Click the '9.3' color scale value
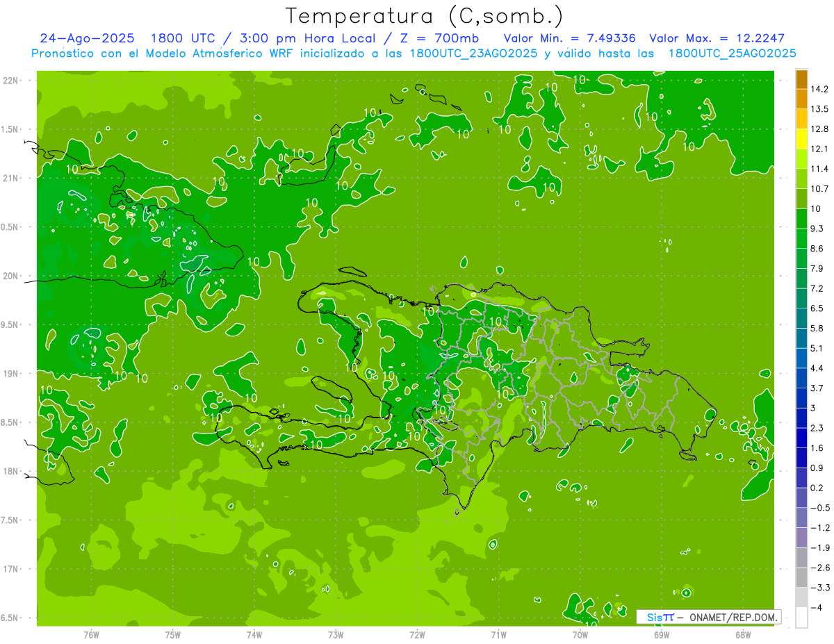834x644 pixels. pos(817,229)
